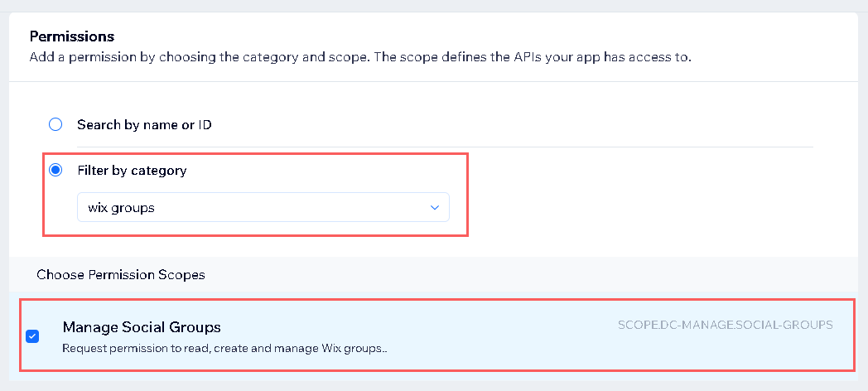The width and height of the screenshot is (868, 391).
Task: Click the empty radio circle icon
Action: (55, 124)
